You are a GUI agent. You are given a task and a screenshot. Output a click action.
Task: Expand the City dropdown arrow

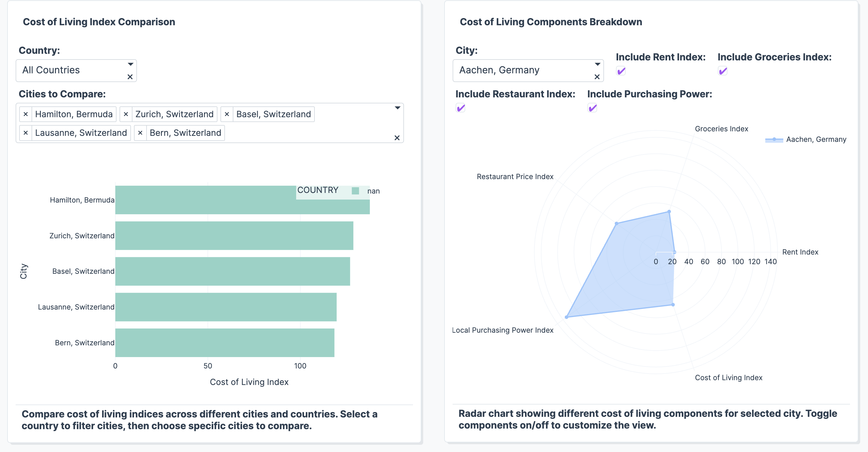point(597,64)
